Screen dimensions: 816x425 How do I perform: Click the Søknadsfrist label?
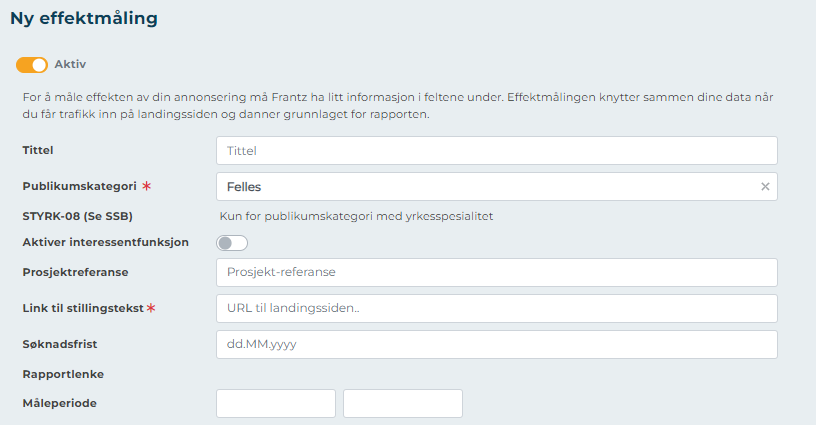coord(62,344)
